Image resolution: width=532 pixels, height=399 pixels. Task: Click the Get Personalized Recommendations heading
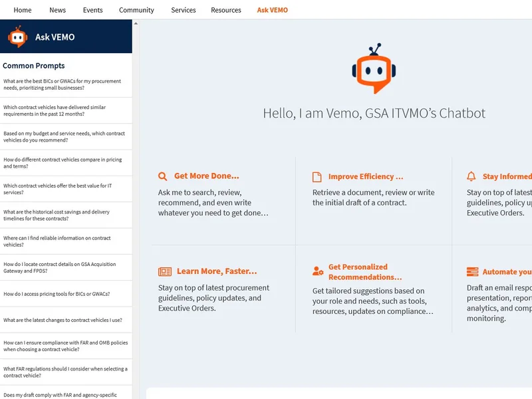tap(365, 272)
